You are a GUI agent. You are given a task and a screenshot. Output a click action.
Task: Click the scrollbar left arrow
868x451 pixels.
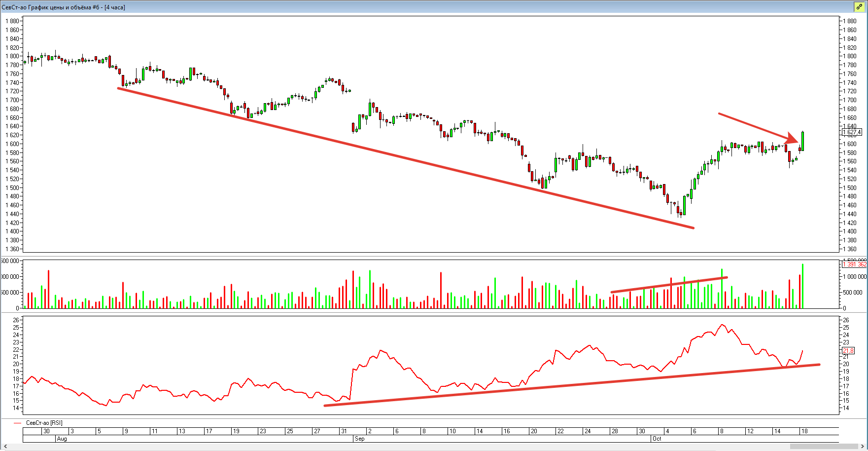(x=4, y=447)
